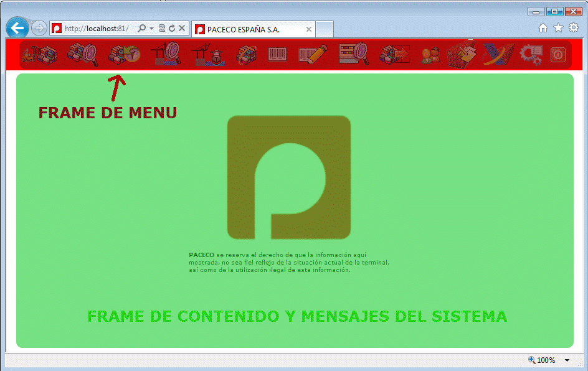Close the PACECO ESPAÑA S.A. tab
588x371 pixels.
[x=308, y=29]
